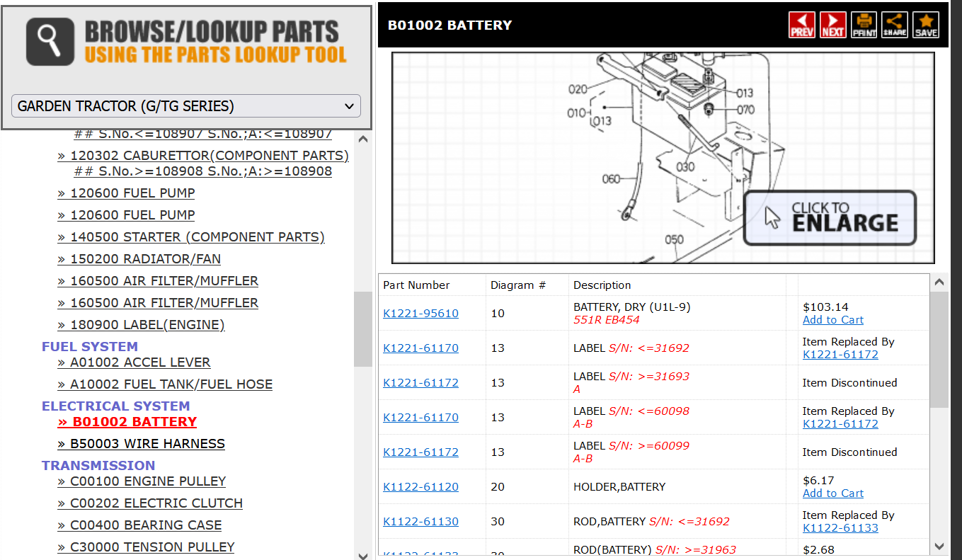The image size is (962, 560).
Task: Go to the previous diagram with PREV
Action: click(802, 25)
